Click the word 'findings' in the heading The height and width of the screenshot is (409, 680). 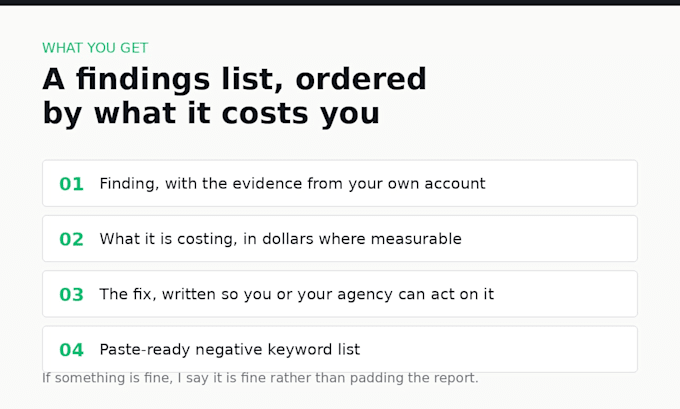pos(143,79)
